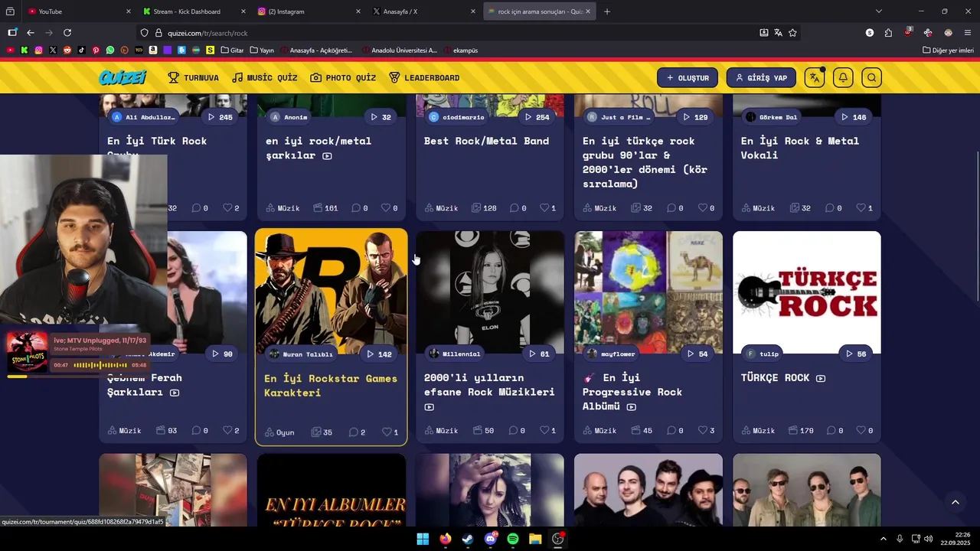Switch to the Instagram browser tab

pyautogui.click(x=308, y=11)
